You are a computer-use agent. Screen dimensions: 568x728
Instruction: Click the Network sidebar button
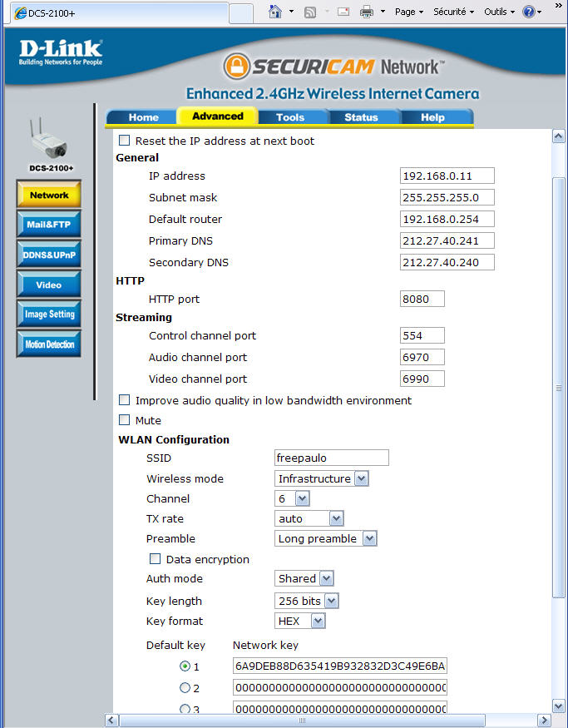tap(49, 195)
